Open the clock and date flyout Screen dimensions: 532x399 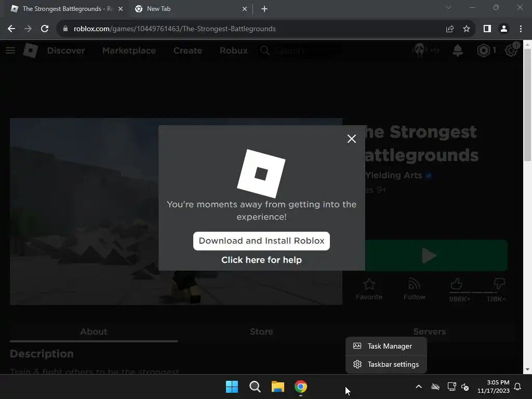coord(494,387)
